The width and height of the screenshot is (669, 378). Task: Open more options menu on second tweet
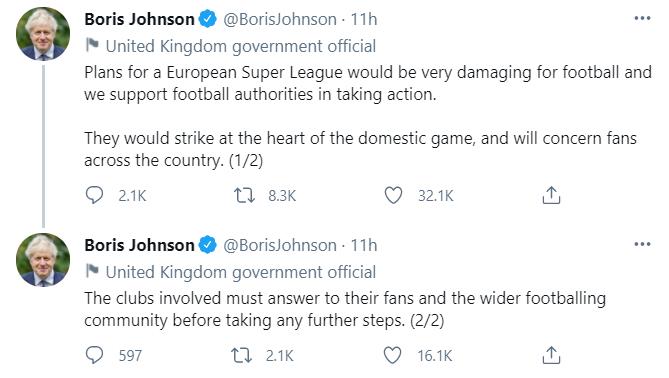point(642,244)
